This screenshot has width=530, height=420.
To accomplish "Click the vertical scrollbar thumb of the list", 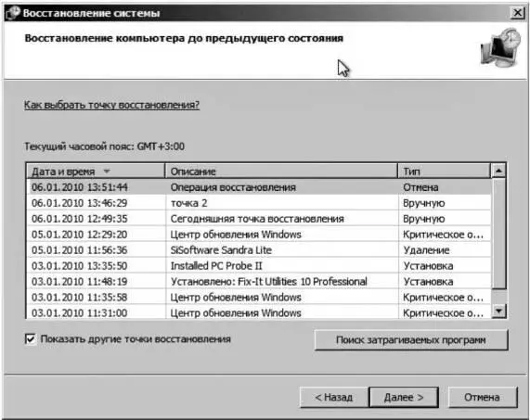I will (x=498, y=234).
